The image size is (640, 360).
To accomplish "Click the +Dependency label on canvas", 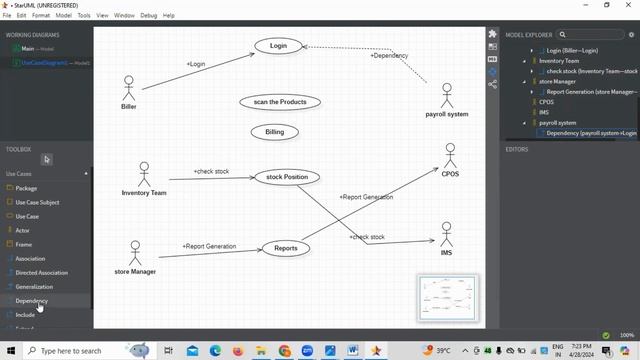I will (x=389, y=55).
